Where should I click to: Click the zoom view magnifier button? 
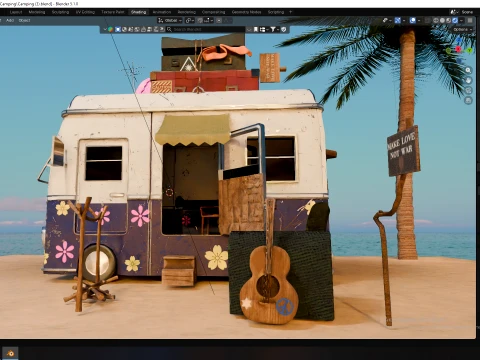tap(468, 70)
